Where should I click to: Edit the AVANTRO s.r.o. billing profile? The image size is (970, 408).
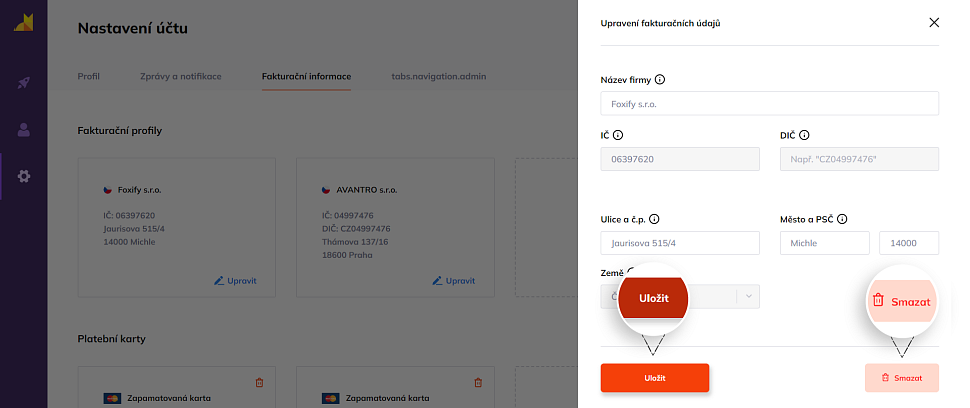(x=454, y=280)
